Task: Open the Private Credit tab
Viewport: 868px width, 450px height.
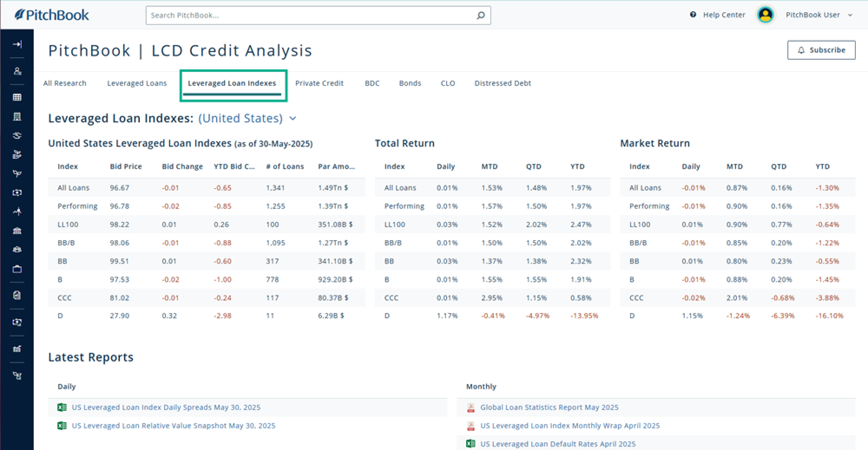Action: 319,83
